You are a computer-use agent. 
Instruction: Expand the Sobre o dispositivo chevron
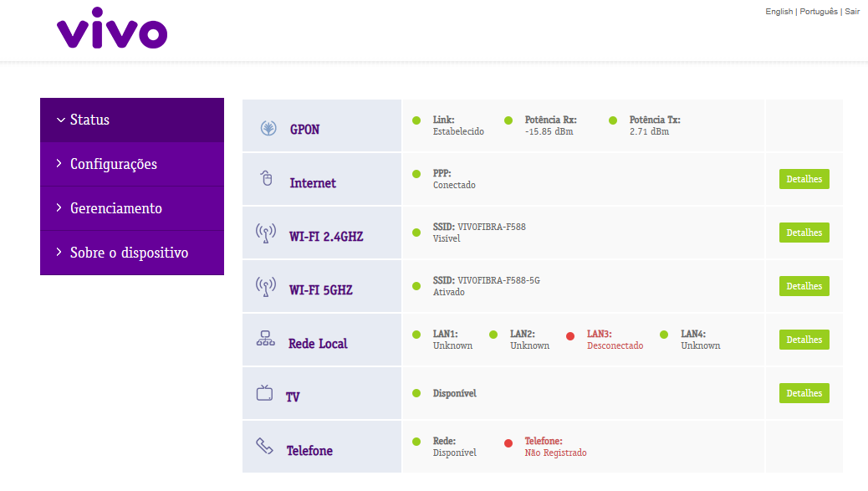click(59, 251)
